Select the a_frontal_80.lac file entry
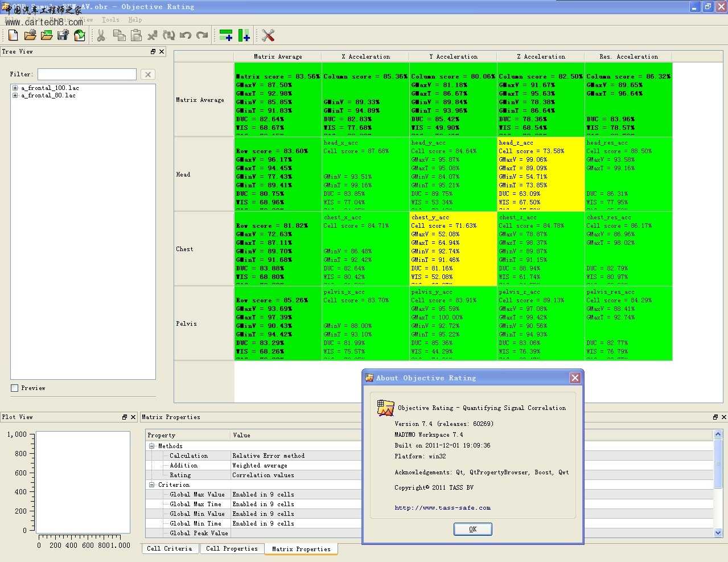This screenshot has height=562, width=728. point(48,96)
